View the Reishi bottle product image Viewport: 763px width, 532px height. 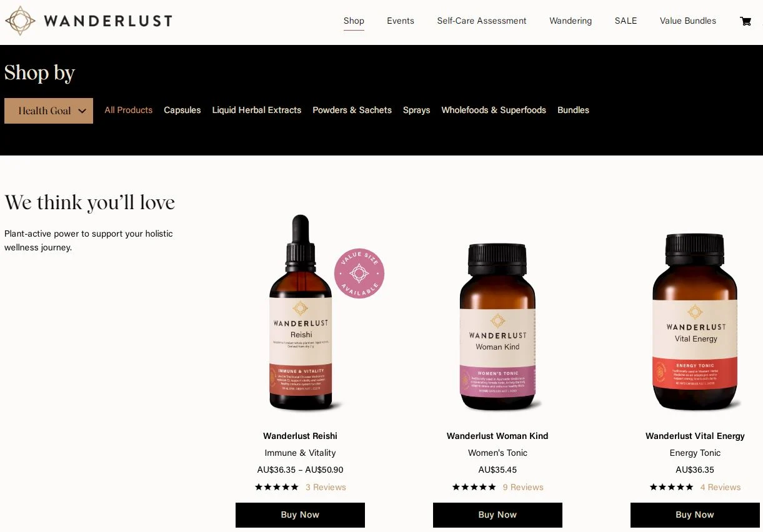(x=301, y=312)
